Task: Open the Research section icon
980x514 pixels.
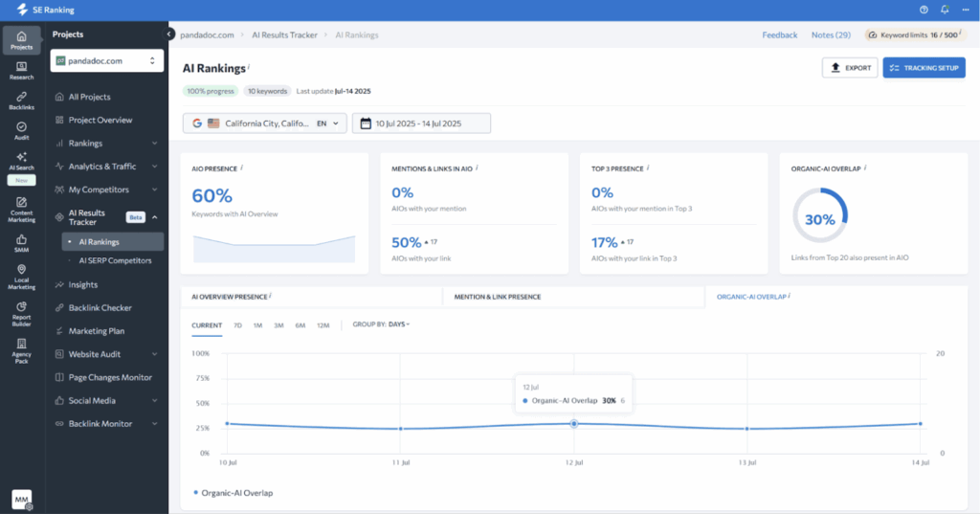Action: (21, 69)
